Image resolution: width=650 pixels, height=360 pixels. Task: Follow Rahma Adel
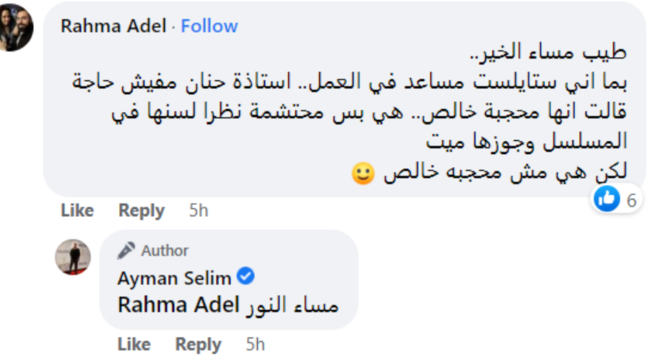click(x=209, y=26)
